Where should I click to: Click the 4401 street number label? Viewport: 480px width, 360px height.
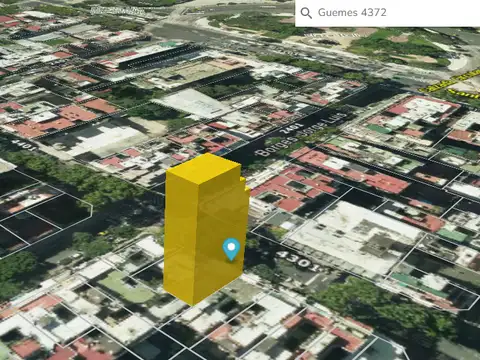23,145
